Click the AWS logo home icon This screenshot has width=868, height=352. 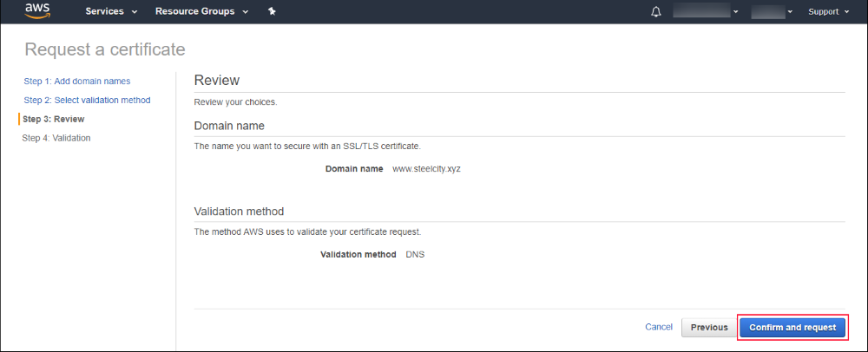click(x=37, y=11)
